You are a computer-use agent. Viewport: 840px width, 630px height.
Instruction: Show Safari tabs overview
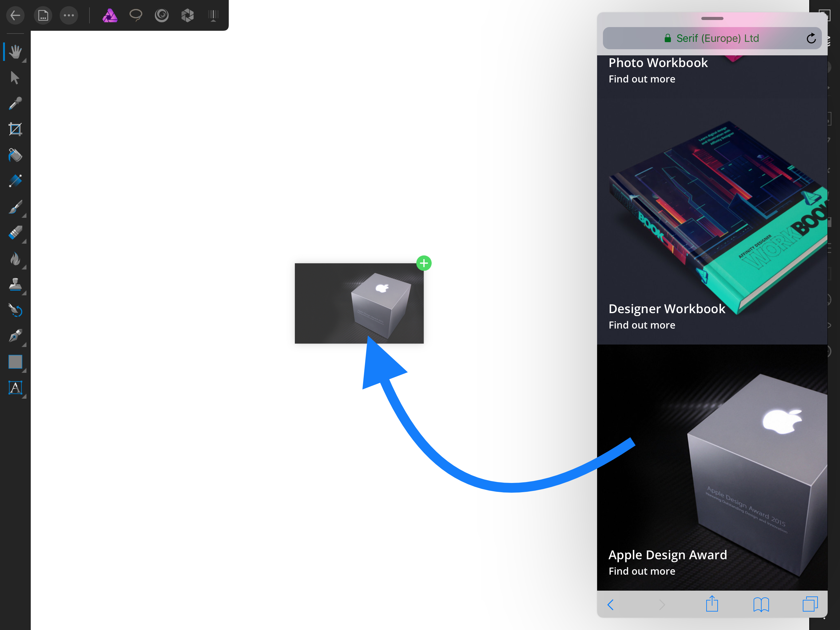tap(810, 604)
